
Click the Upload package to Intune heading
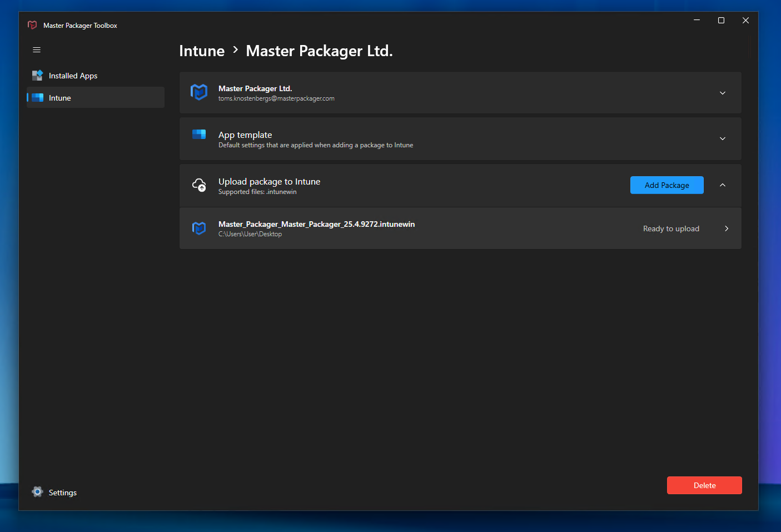click(269, 182)
